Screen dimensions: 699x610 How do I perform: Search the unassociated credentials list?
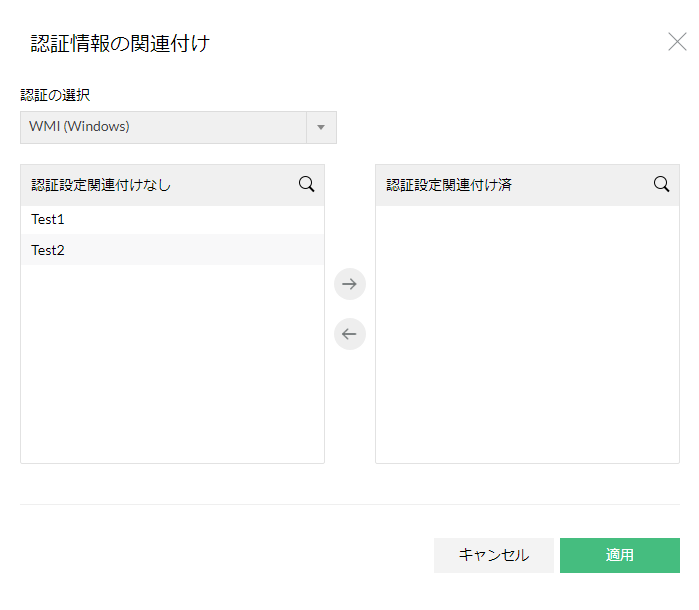pyautogui.click(x=306, y=184)
